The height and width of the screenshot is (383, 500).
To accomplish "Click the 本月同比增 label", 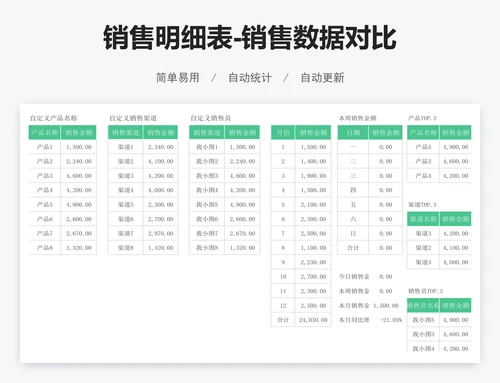I will pos(354,320).
